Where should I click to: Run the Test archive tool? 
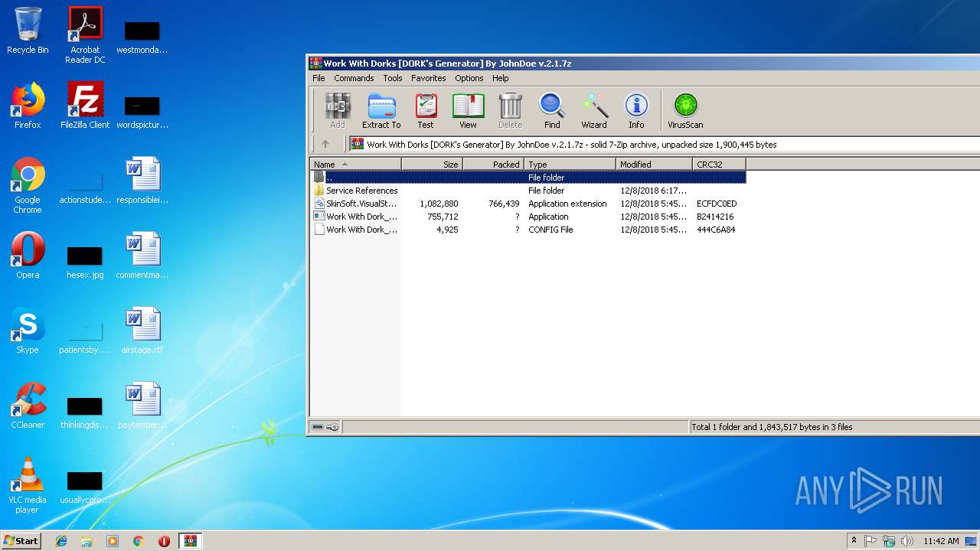pos(426,110)
